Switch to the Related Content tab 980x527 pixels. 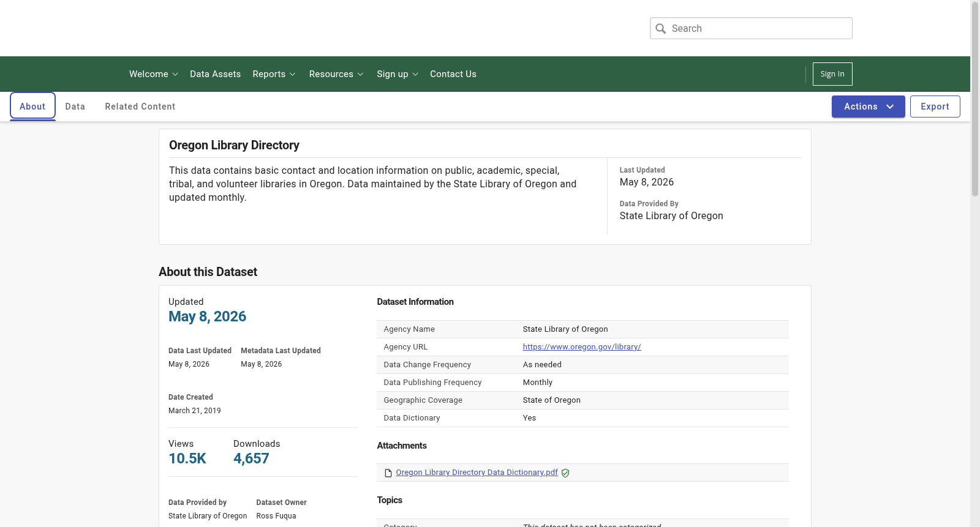pyautogui.click(x=140, y=107)
